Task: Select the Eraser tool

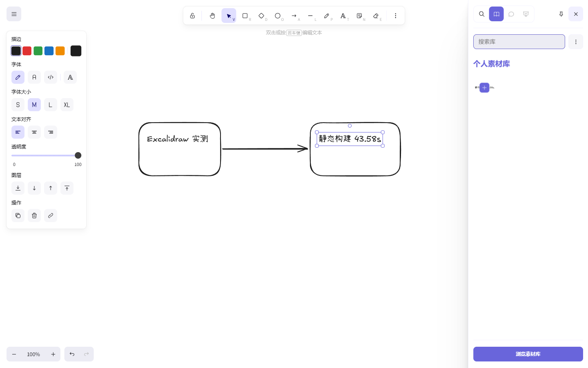Action: [376, 16]
